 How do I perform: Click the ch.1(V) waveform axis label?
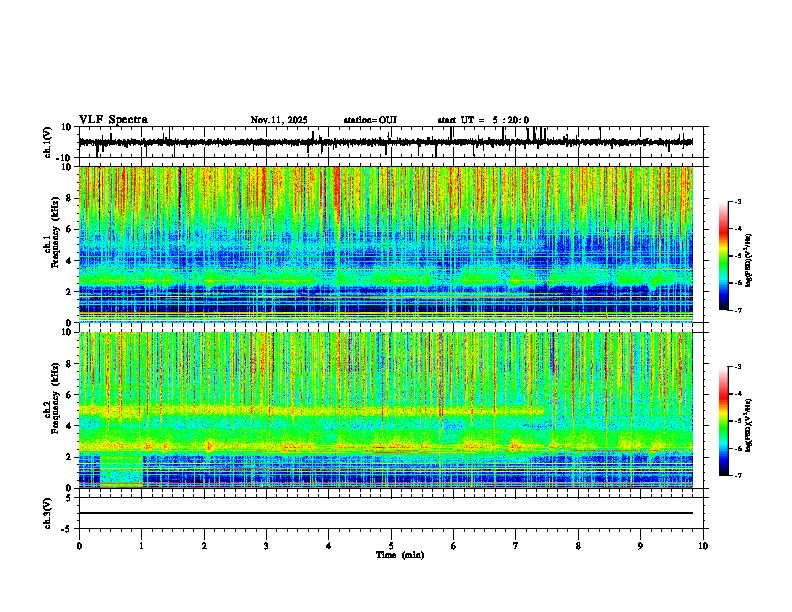[48, 142]
